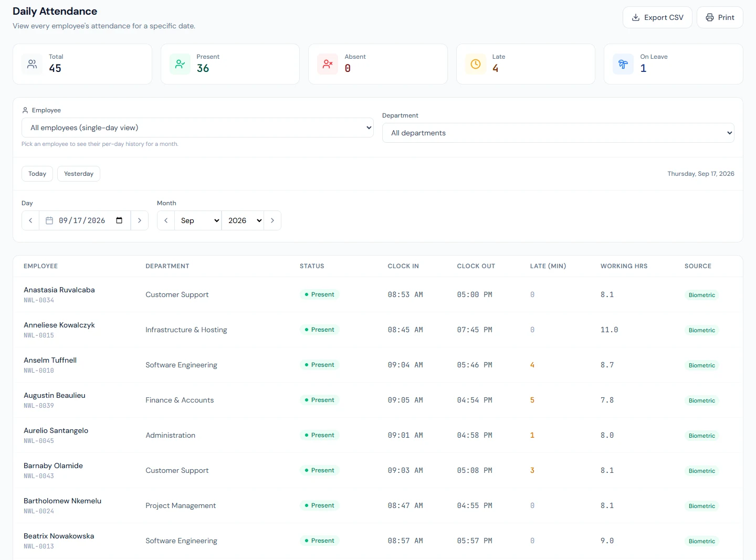The width and height of the screenshot is (756, 560).
Task: Go to next month arrow
Action: (x=272, y=220)
